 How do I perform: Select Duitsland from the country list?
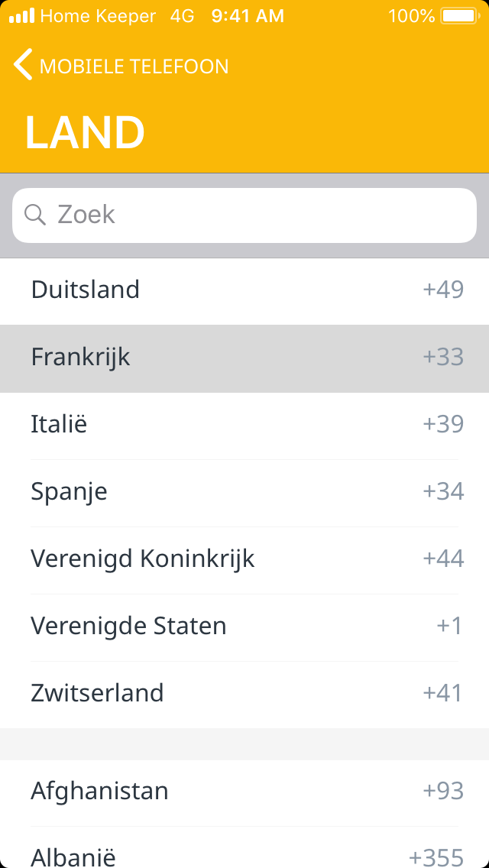pos(86,290)
